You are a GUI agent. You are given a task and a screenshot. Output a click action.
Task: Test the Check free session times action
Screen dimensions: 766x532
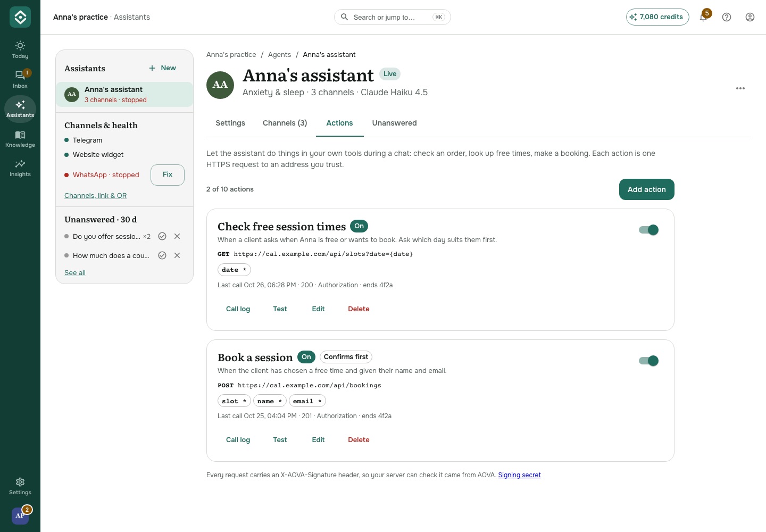[280, 309]
